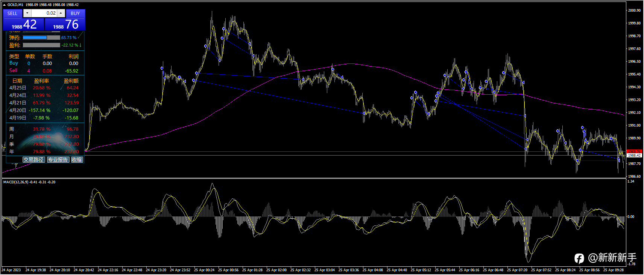Open the 专业报告 report button
Image resolution: width=644 pixels, height=275 pixels.
point(58,160)
